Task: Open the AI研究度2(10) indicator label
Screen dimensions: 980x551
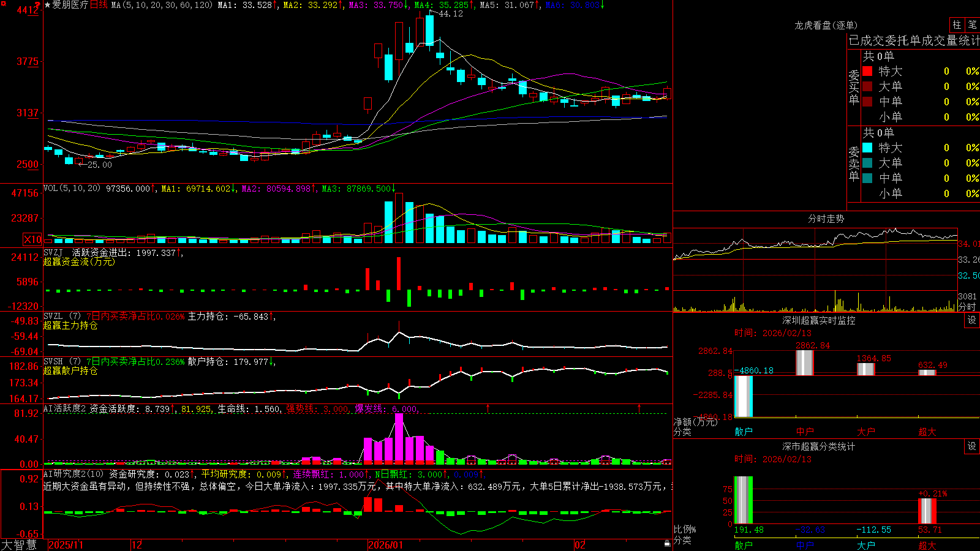Action: 73,474
